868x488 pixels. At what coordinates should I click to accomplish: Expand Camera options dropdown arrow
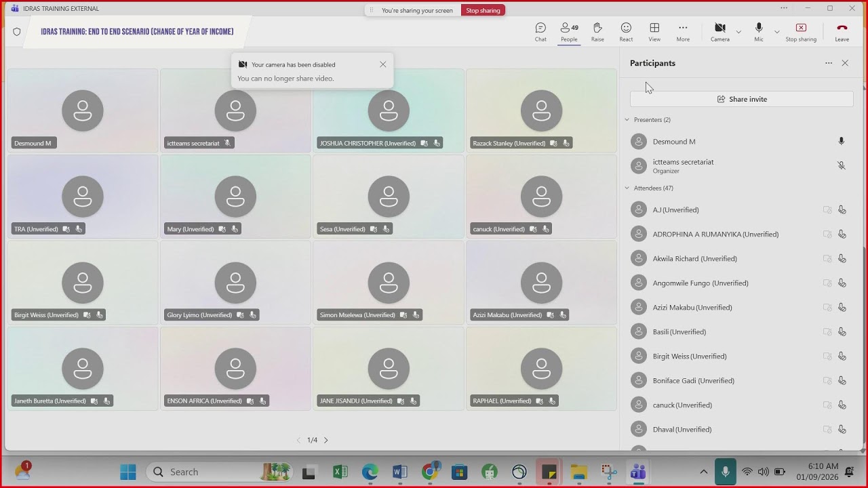[738, 32]
